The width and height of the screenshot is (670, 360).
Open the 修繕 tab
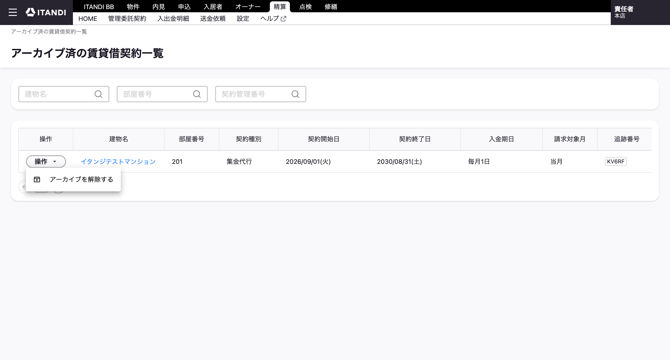pyautogui.click(x=331, y=7)
